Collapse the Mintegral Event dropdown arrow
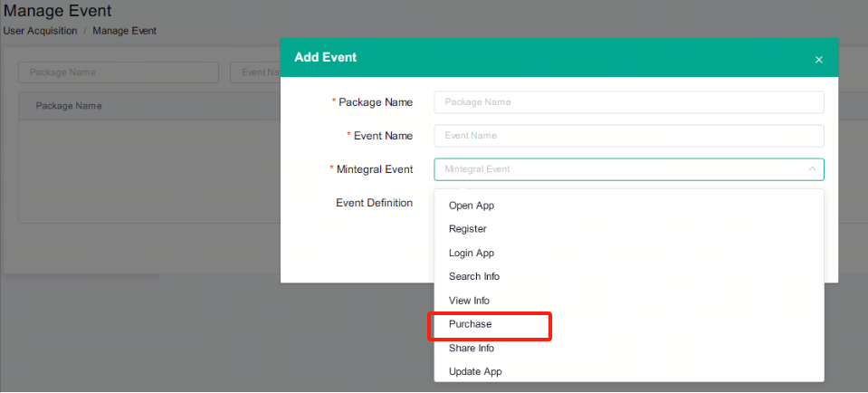This screenshot has height=393, width=868. click(811, 168)
